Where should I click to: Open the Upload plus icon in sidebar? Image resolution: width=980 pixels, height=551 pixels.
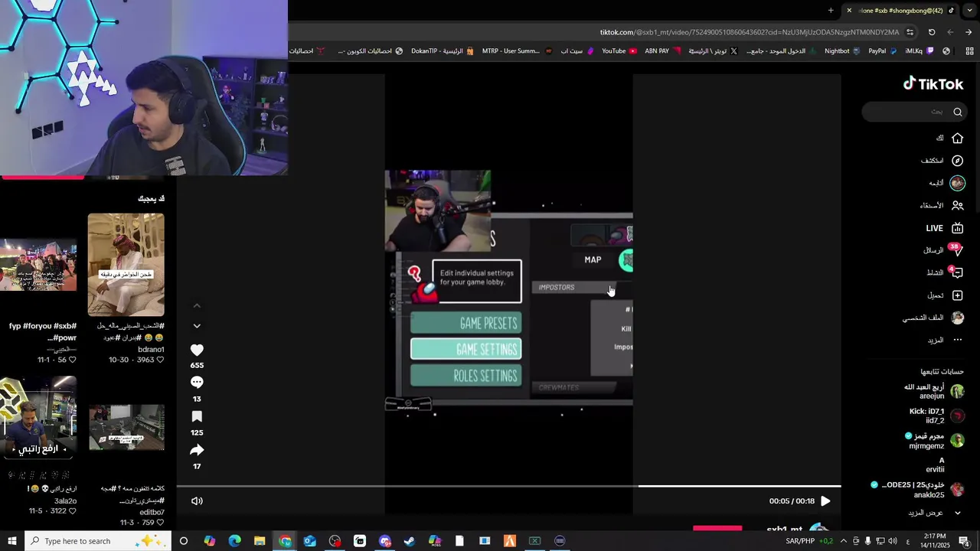pyautogui.click(x=957, y=295)
